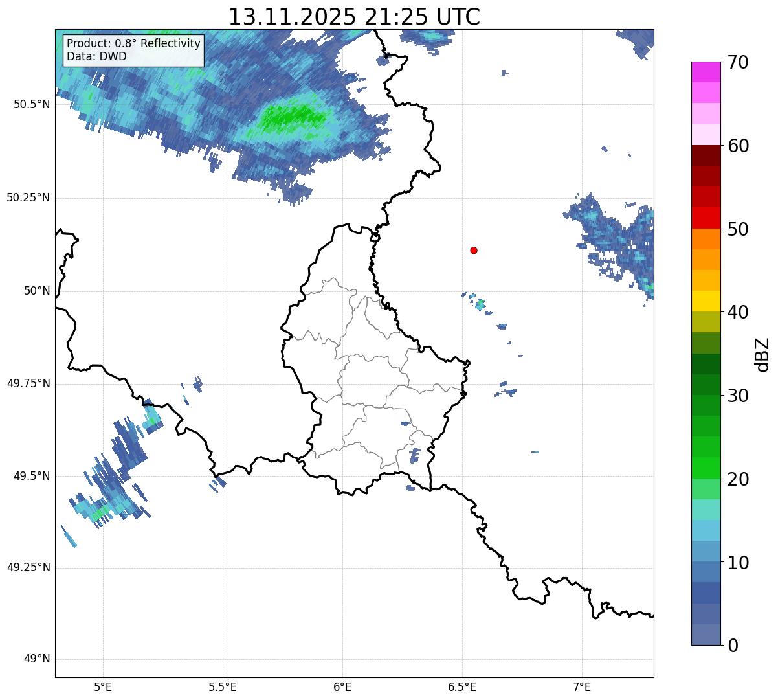Click the 50.5°N latitude label
Viewport: 778px width, 700px height.
pos(32,104)
